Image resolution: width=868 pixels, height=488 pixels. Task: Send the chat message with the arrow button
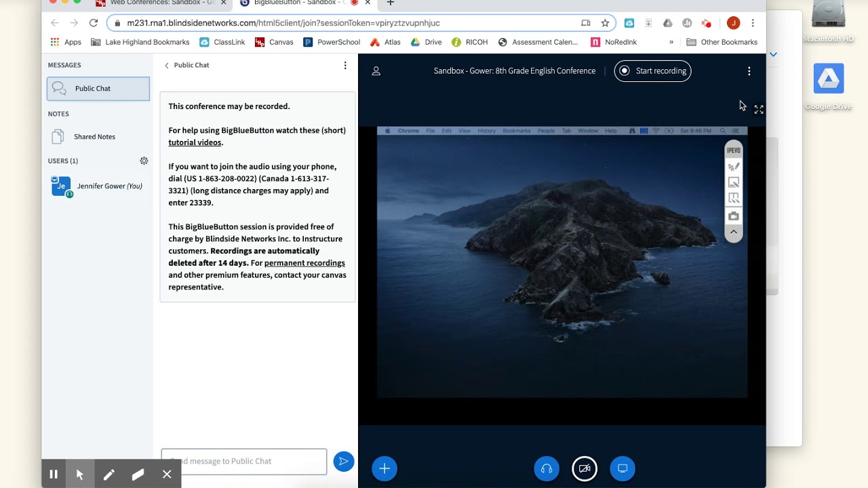(x=343, y=462)
